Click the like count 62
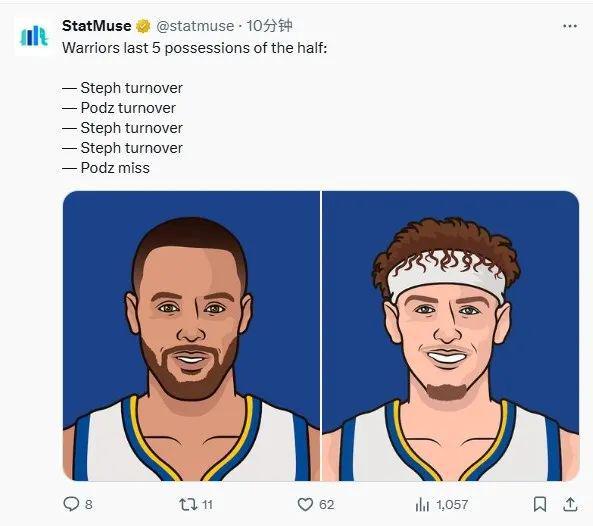The height and width of the screenshot is (526, 593). pyautogui.click(x=326, y=504)
